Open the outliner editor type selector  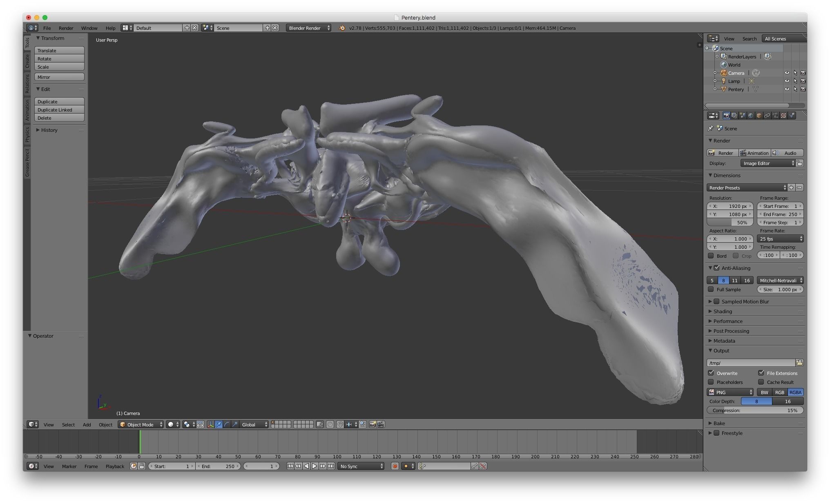713,38
